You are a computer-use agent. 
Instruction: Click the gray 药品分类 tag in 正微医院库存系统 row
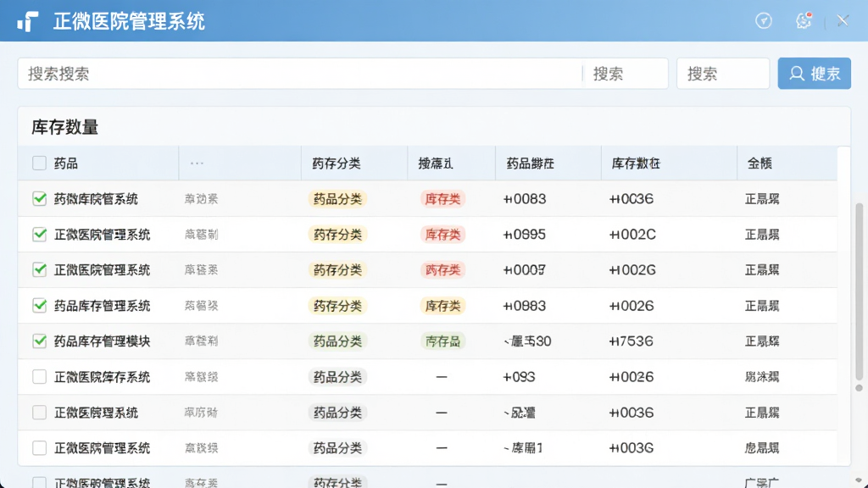click(337, 377)
